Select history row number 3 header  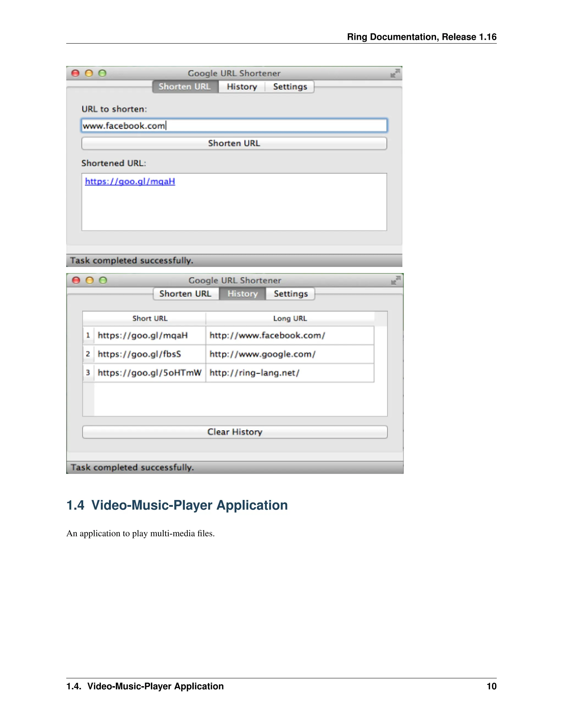(x=88, y=373)
